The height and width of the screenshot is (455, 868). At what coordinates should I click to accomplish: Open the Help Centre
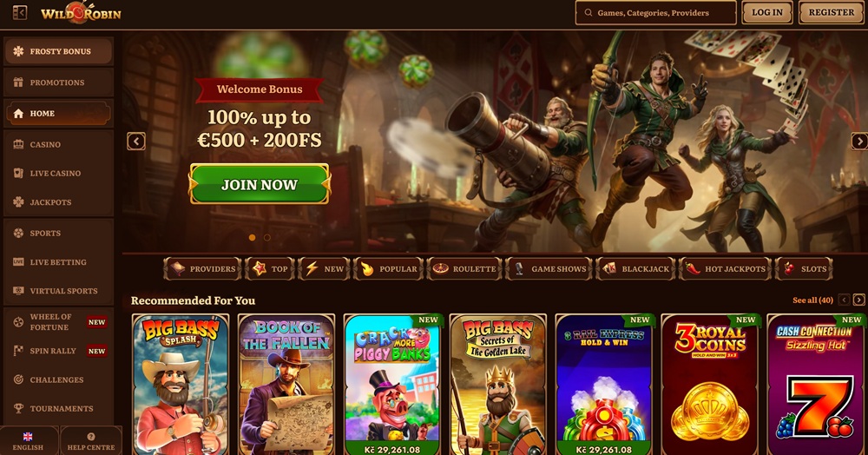(91, 440)
